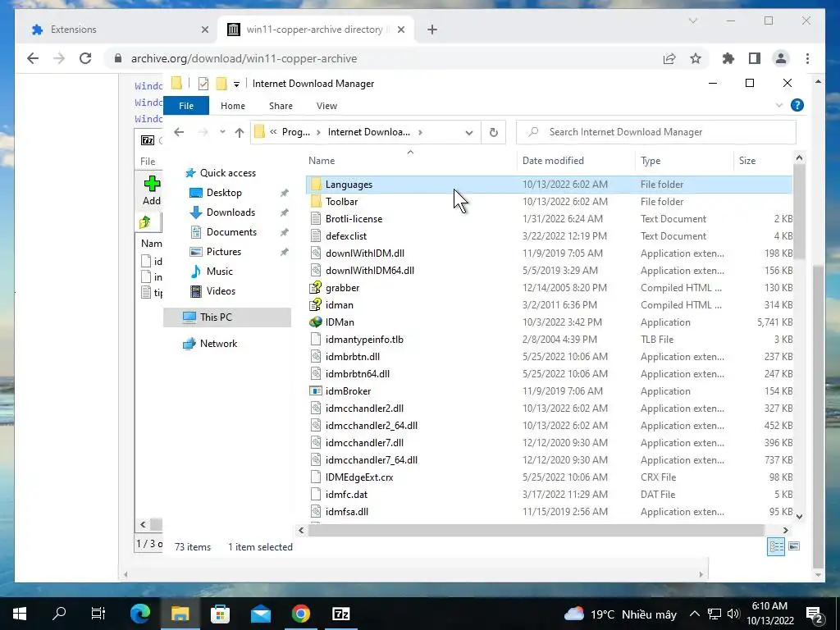Open the grabber compiled HTML help file
Image resolution: width=840 pixels, height=630 pixels.
point(342,288)
